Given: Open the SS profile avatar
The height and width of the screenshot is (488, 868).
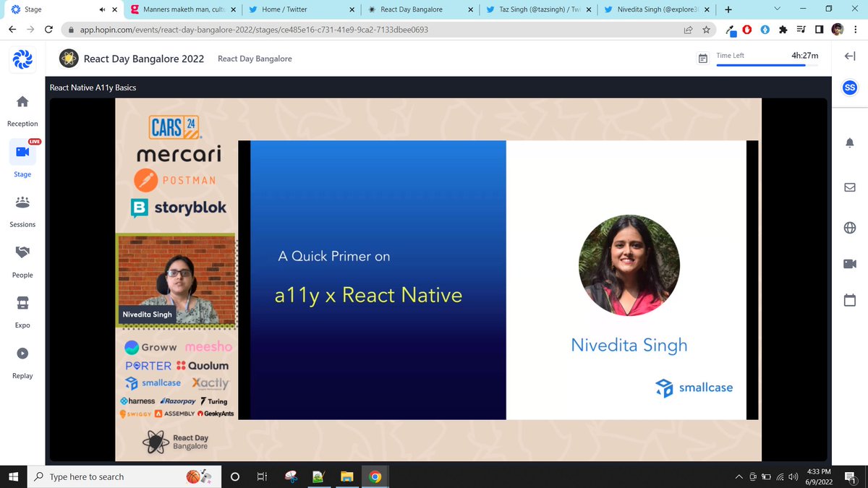Looking at the screenshot, I should 850,87.
